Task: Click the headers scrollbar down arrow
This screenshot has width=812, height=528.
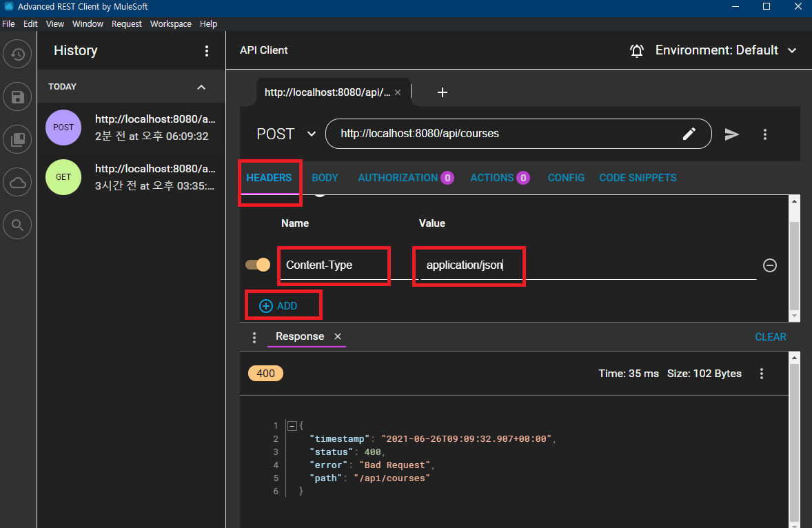Action: [794, 316]
